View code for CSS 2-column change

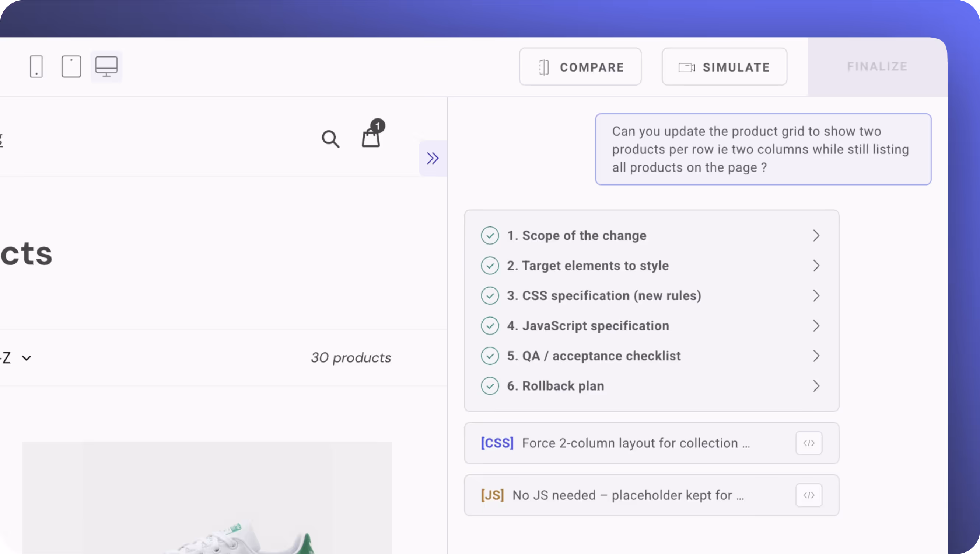point(808,443)
